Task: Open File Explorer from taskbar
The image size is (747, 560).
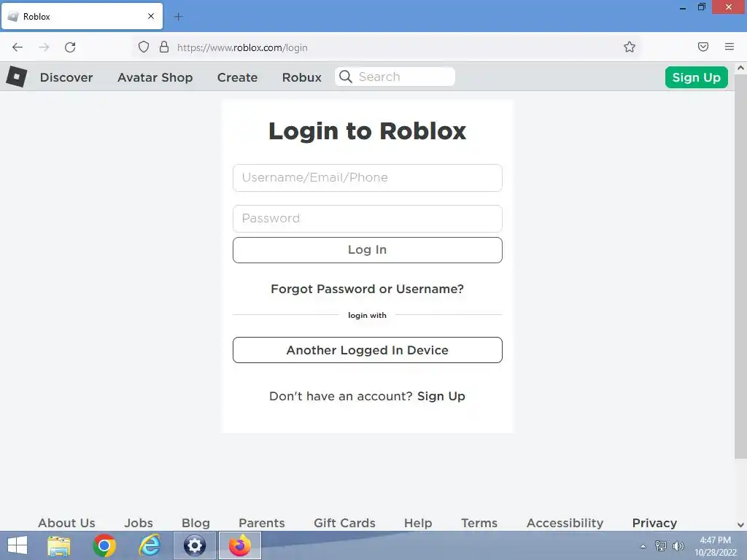Action: (59, 545)
